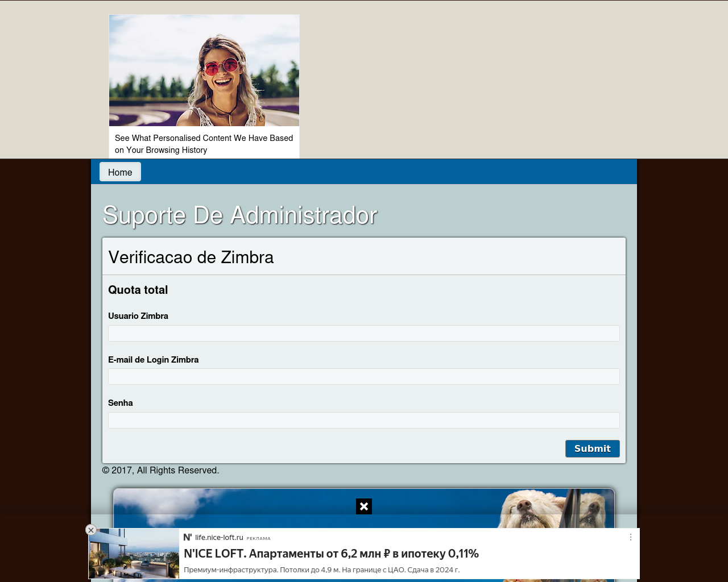Screen dimensions: 728x582
Task: Close the banner with the black X icon
Action: [364, 506]
